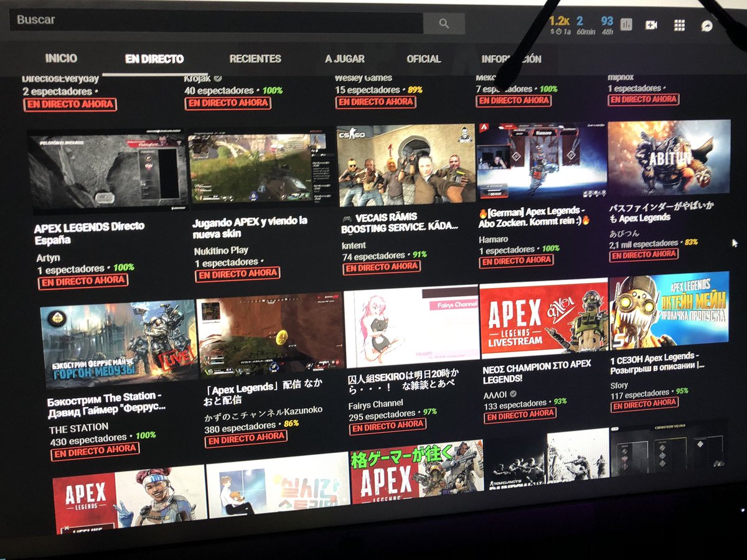This screenshot has height=560, width=747.
Task: Open the INFORMACIÓN tab
Action: tap(511, 60)
